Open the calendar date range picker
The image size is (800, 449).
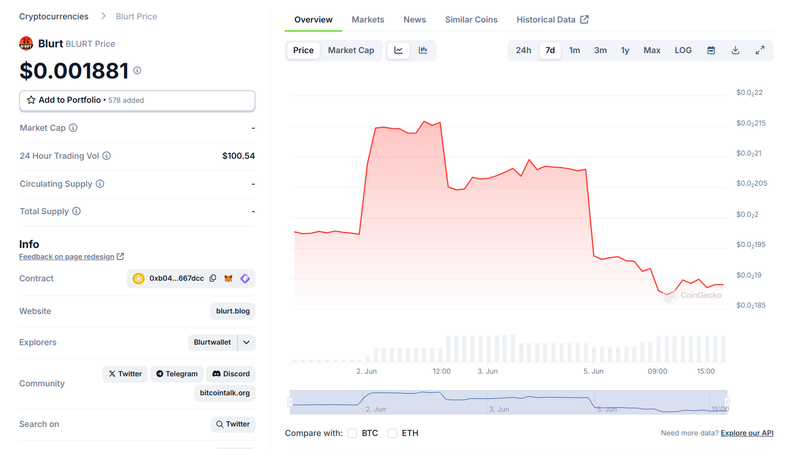point(711,50)
